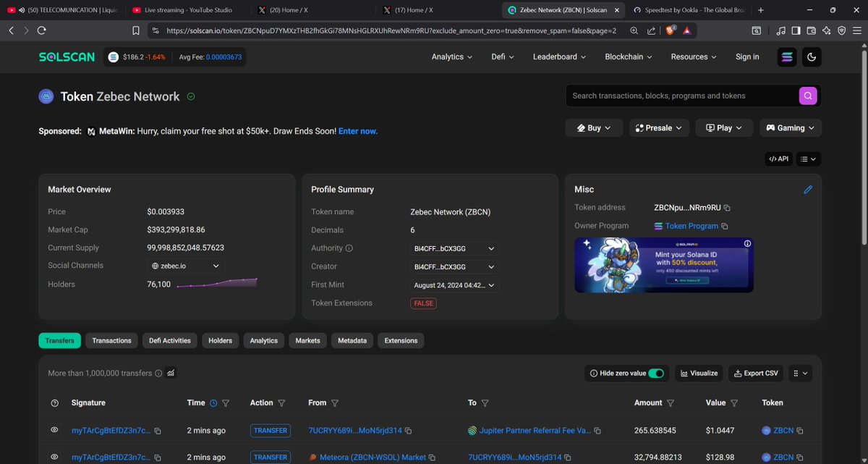Expand the Authority address dropdown

(x=454, y=248)
